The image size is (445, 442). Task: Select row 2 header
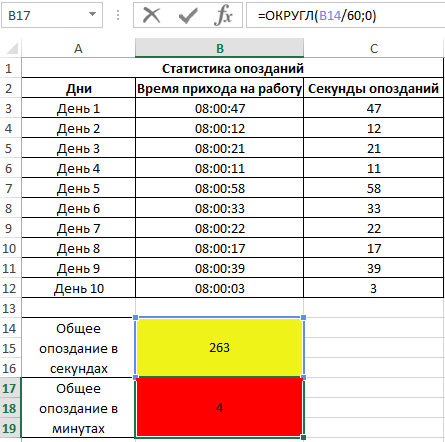tap(10, 88)
